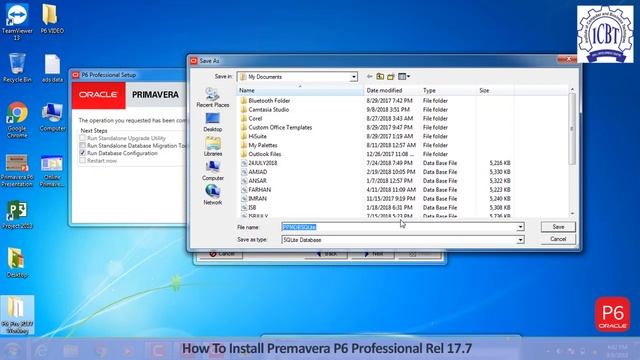Select the P6 Pro 2017 Working folder icon

click(x=17, y=315)
